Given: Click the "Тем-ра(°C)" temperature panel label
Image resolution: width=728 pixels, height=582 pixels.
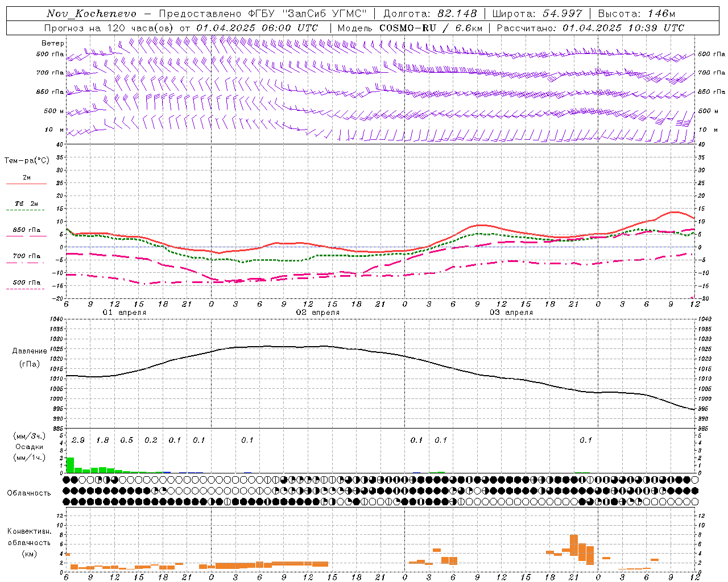Looking at the screenshot, I should pyautogui.click(x=27, y=161).
